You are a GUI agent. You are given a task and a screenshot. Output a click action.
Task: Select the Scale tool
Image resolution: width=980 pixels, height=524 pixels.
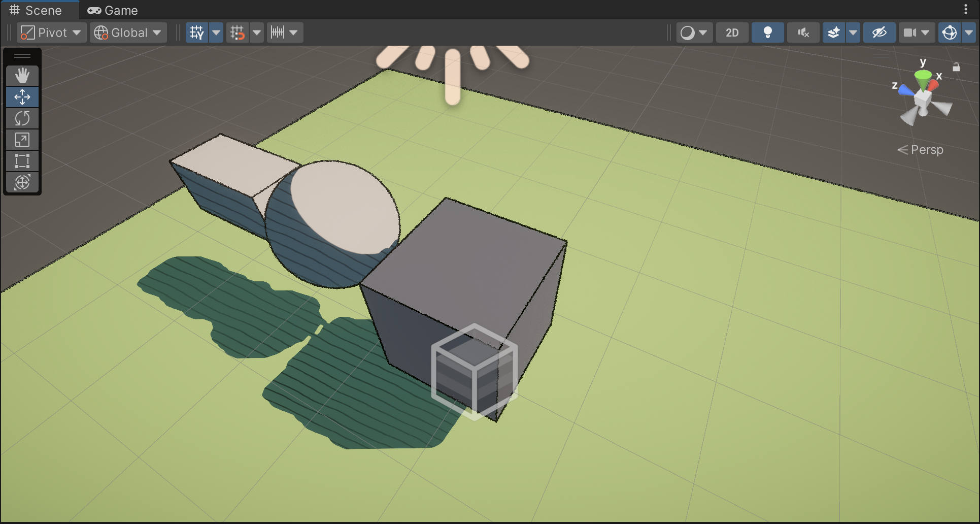pyautogui.click(x=22, y=140)
